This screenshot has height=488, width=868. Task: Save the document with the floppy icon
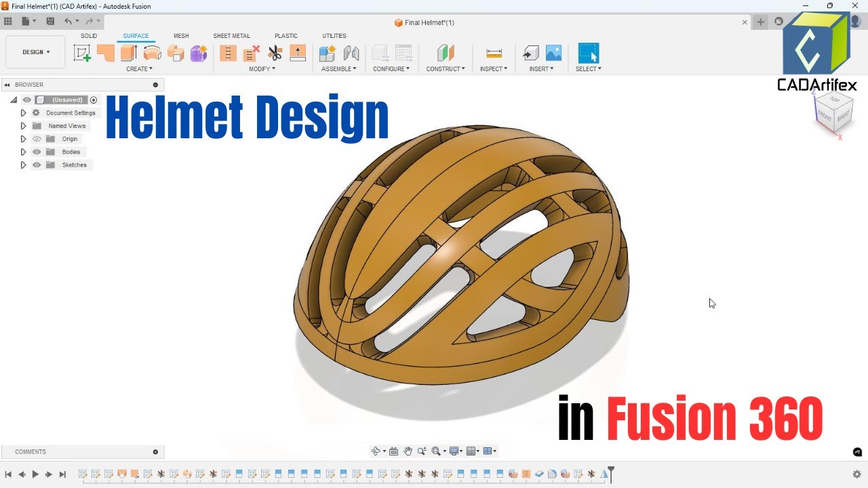(x=50, y=22)
